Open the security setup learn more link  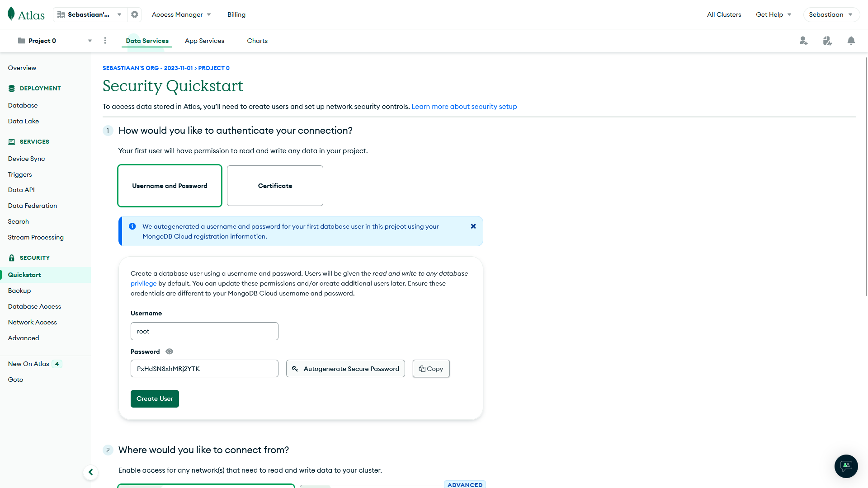click(464, 106)
